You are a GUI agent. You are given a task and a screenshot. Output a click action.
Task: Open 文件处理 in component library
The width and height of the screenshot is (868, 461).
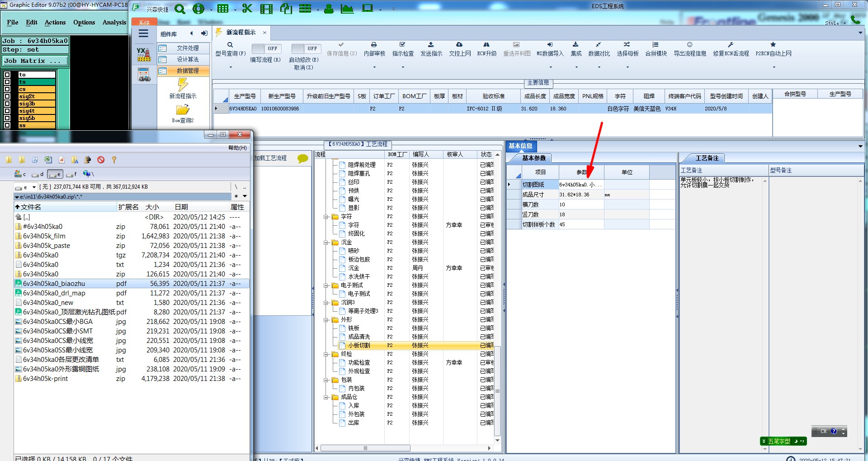(184, 48)
